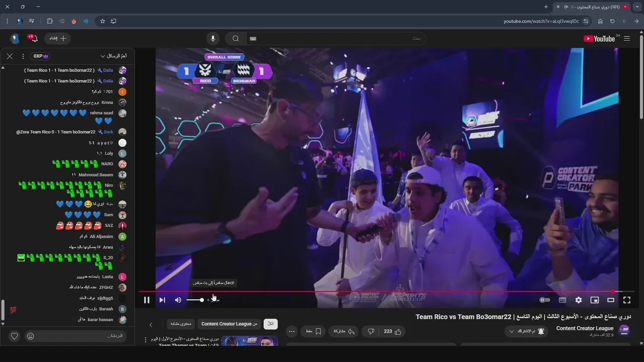Screen dimensions: 644x362
Task: Click the YouTube search magnifier button
Action: [x=235, y=39]
